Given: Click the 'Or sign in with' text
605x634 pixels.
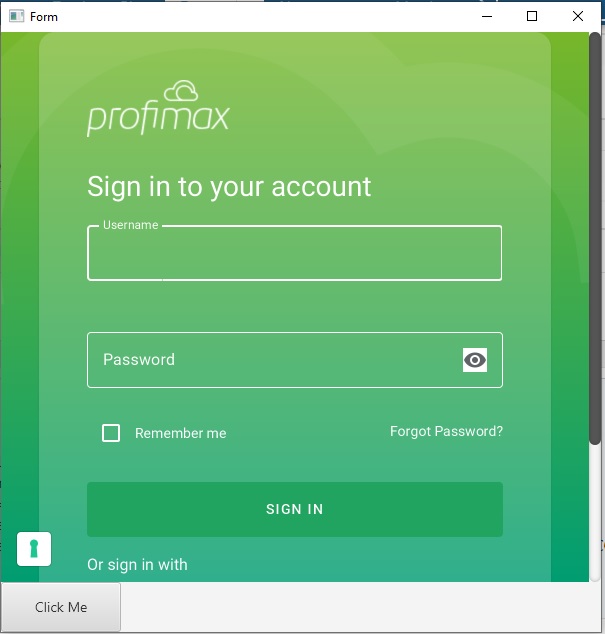Looking at the screenshot, I should (x=138, y=565).
